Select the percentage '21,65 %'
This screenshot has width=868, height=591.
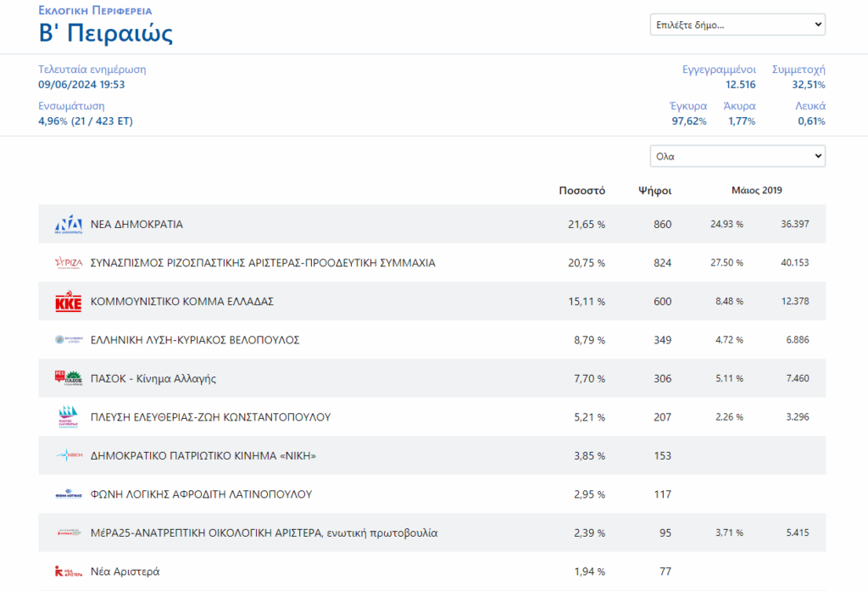587,225
